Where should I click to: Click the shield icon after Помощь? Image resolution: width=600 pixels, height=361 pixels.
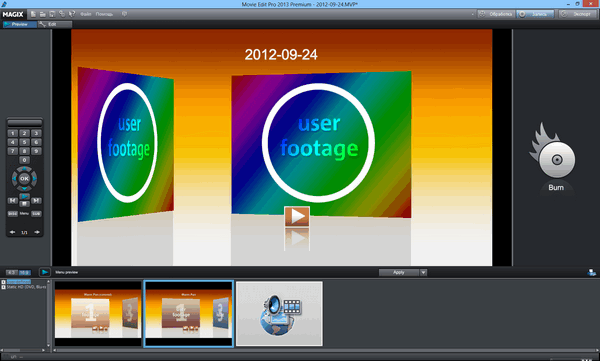[124, 14]
